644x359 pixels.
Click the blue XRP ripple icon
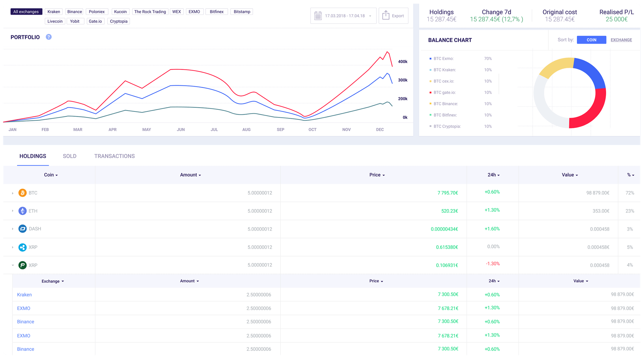tap(22, 247)
